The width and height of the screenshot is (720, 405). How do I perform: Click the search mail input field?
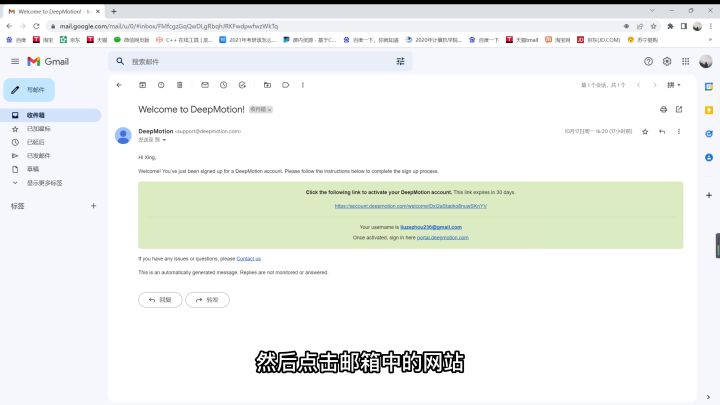pos(260,62)
